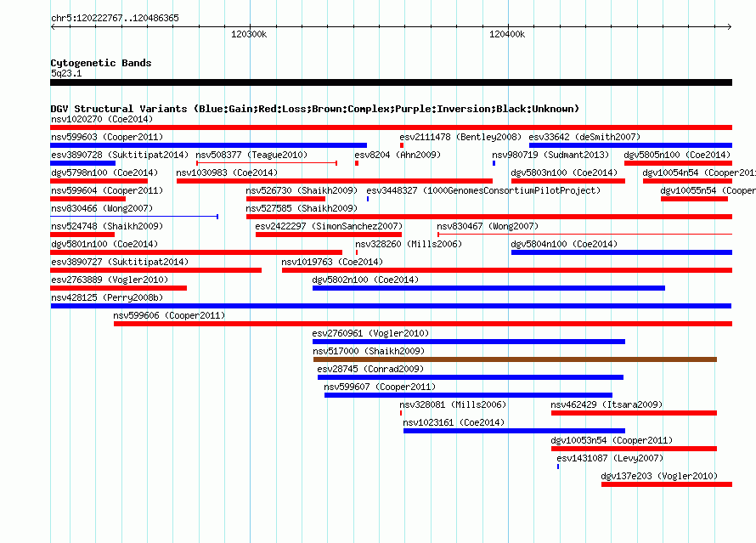
Task: Open esv8204 (Ahn2009) variant label
Action: tap(398, 155)
